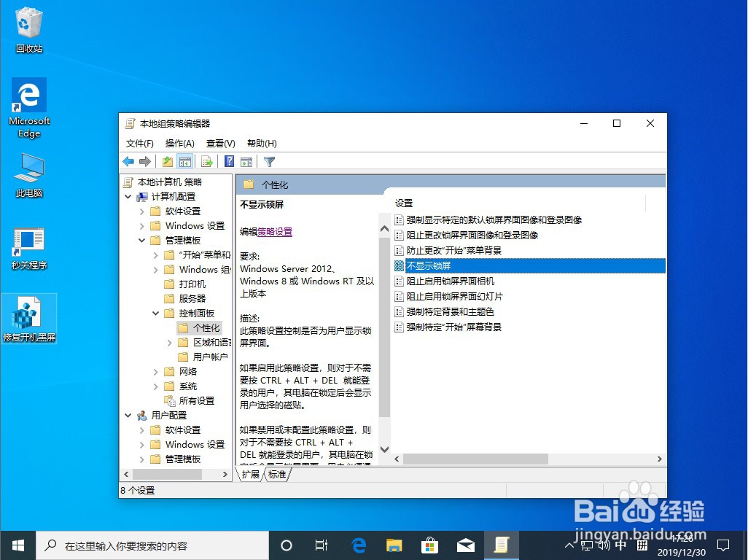Open Microsoft Store from the taskbar
The height and width of the screenshot is (560, 748).
(429, 545)
